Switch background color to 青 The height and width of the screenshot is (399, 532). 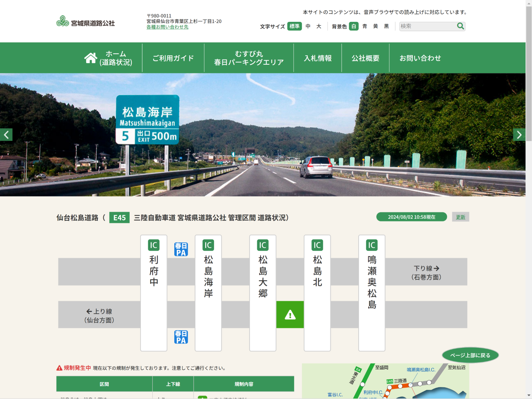(364, 26)
